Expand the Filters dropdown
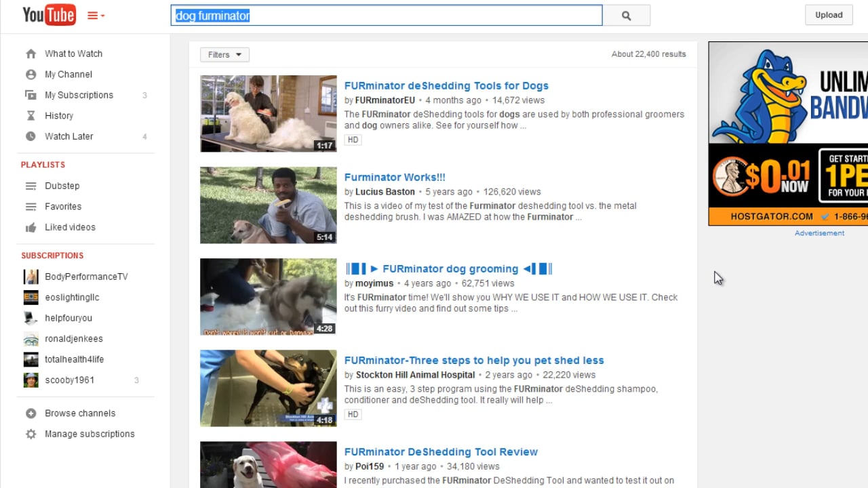The height and width of the screenshot is (488, 868). click(x=224, y=54)
